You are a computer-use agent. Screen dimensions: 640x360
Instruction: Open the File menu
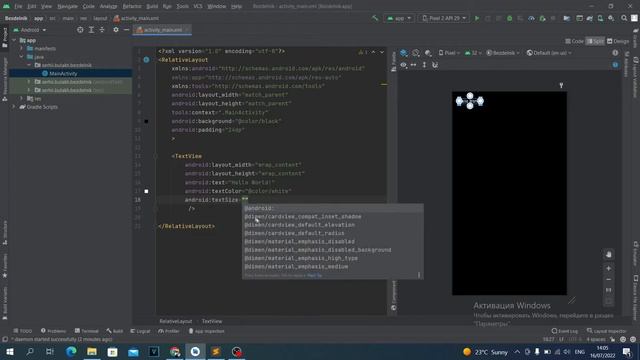pos(18,7)
